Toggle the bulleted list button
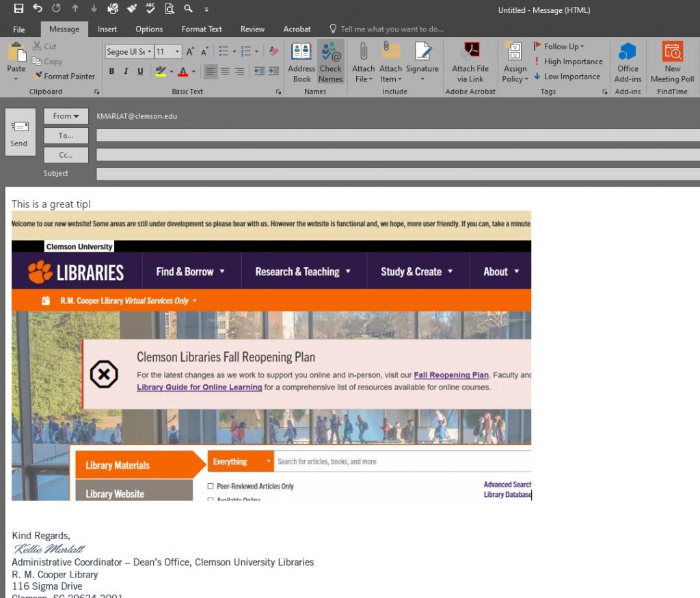This screenshot has height=598, width=700. (224, 52)
